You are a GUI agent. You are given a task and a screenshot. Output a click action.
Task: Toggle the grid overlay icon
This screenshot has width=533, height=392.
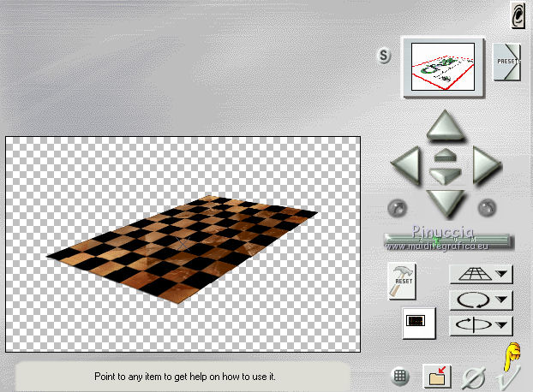click(399, 376)
